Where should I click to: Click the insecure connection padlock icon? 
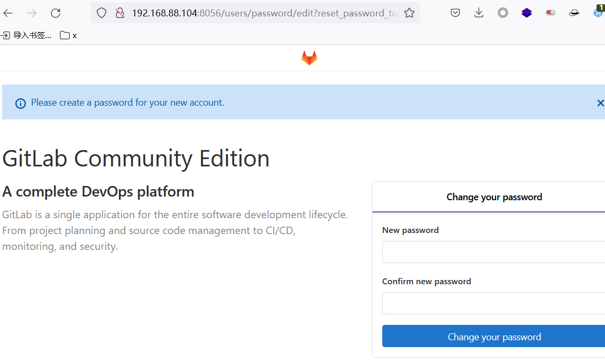click(120, 13)
